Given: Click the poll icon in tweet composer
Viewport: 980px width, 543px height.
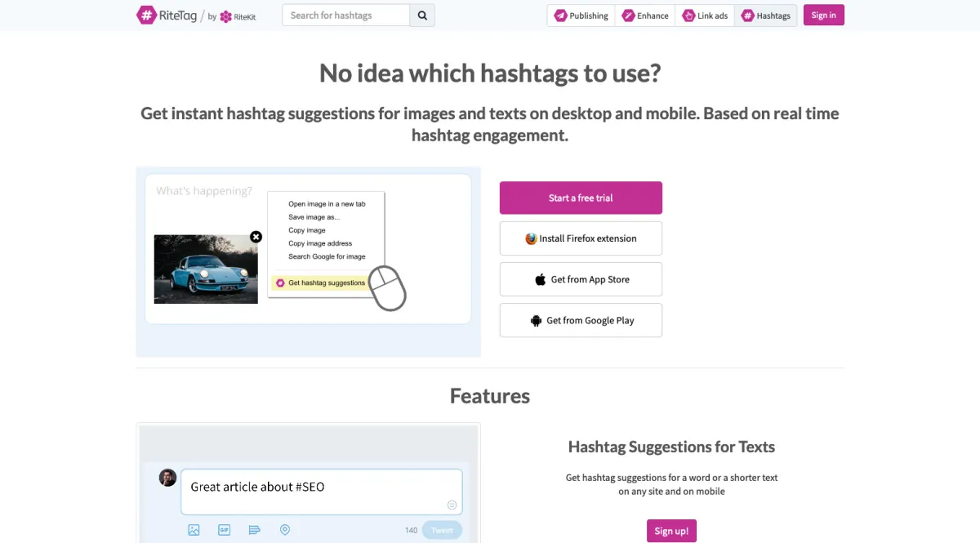Looking at the screenshot, I should (255, 529).
